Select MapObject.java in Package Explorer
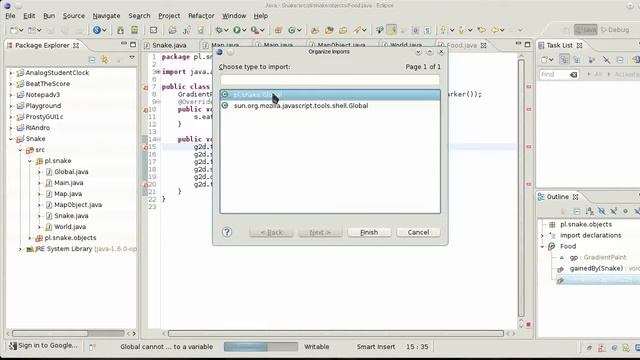The height and width of the screenshot is (360, 640). tap(78, 205)
